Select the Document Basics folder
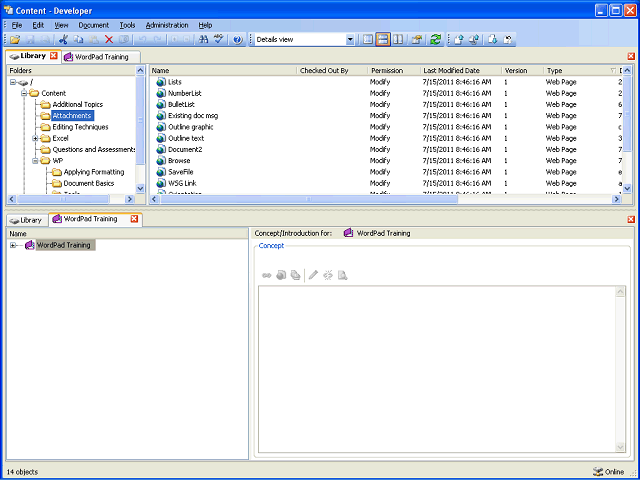Viewport: 640px width, 480px height. [89, 184]
